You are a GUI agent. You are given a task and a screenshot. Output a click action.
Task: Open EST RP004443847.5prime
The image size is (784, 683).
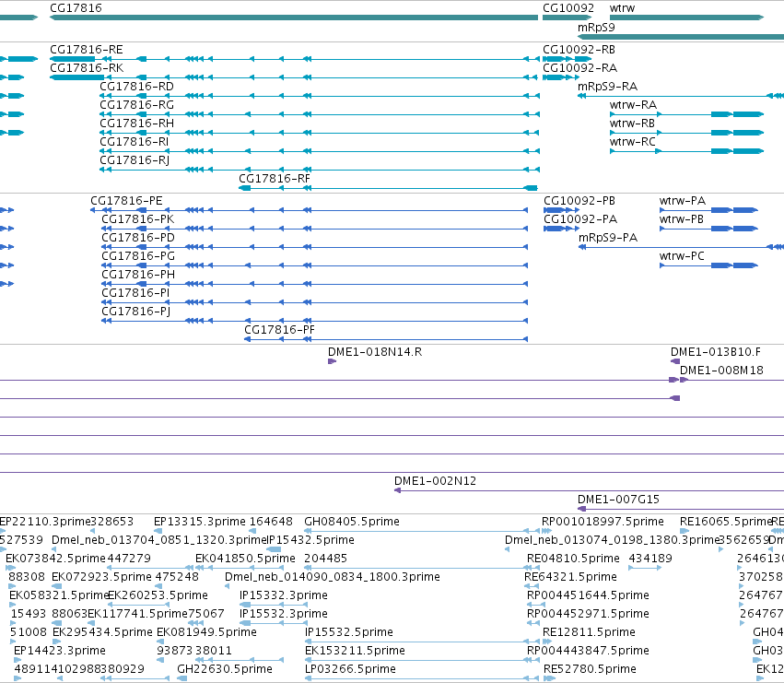click(588, 651)
